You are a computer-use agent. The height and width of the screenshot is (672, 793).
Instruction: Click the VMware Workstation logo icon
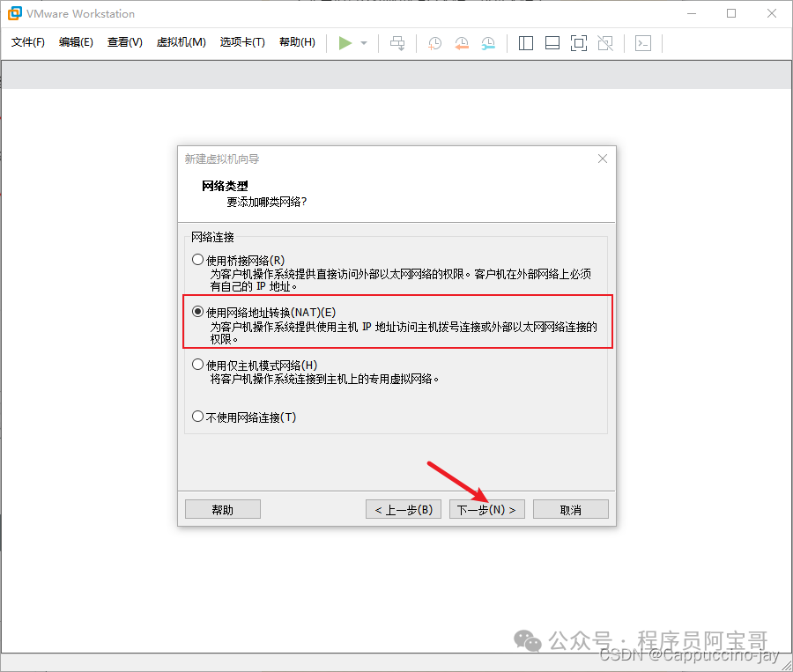pos(15,13)
